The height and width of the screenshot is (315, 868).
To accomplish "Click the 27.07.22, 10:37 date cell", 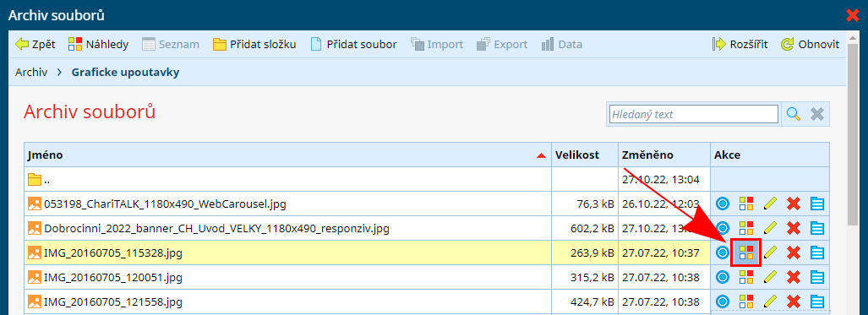I will (663, 253).
